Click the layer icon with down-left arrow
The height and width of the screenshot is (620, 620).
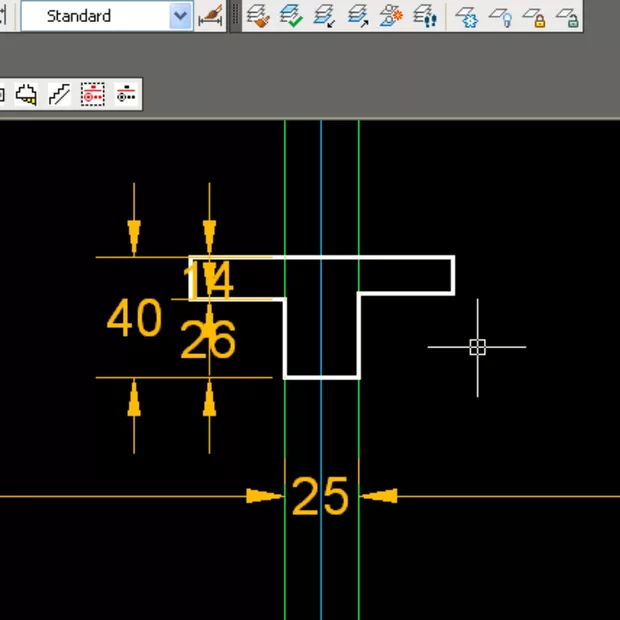pos(324,16)
